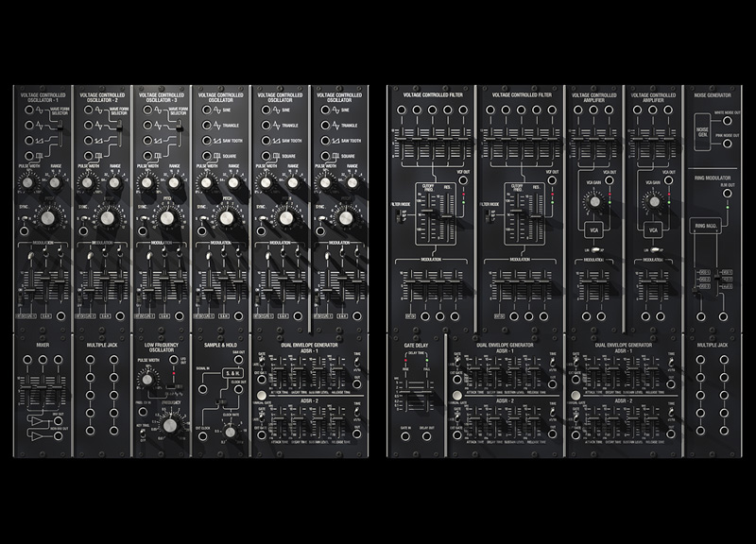The image size is (756, 544).
Task: Toggle the Sync switch on Oscillator 1
Action: (26, 217)
